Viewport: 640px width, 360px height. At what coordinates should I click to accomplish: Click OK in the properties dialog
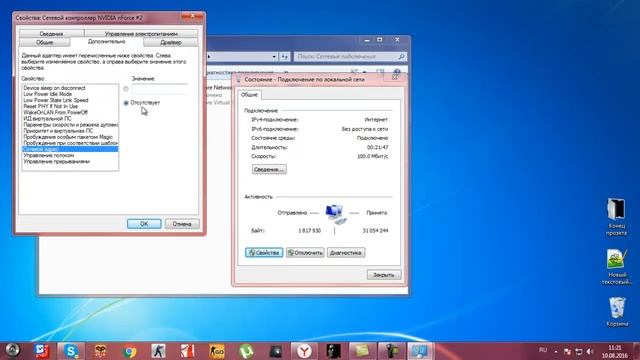(144, 224)
